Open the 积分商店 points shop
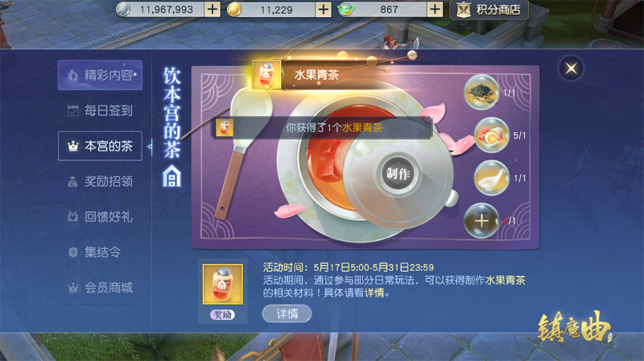The height and width of the screenshot is (361, 644). point(489,10)
